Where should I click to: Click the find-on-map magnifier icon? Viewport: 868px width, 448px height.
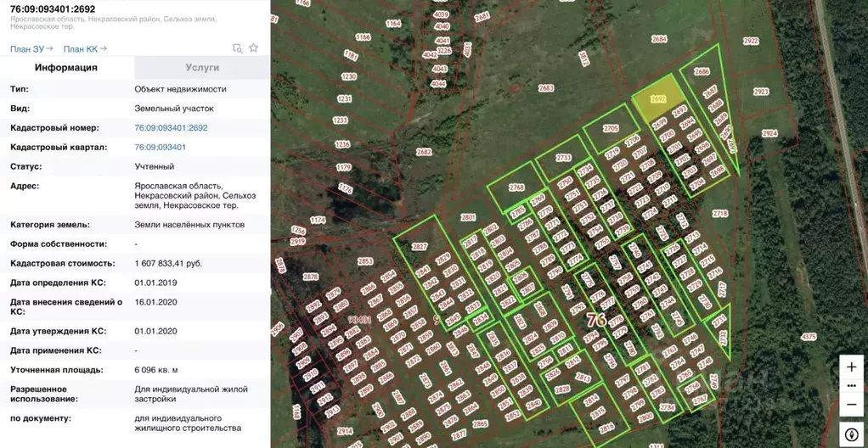(238, 48)
